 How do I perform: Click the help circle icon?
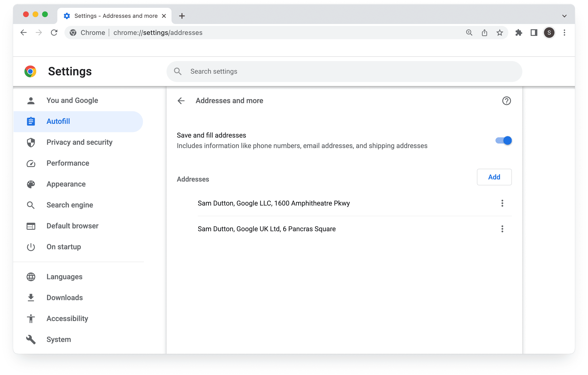tap(507, 101)
